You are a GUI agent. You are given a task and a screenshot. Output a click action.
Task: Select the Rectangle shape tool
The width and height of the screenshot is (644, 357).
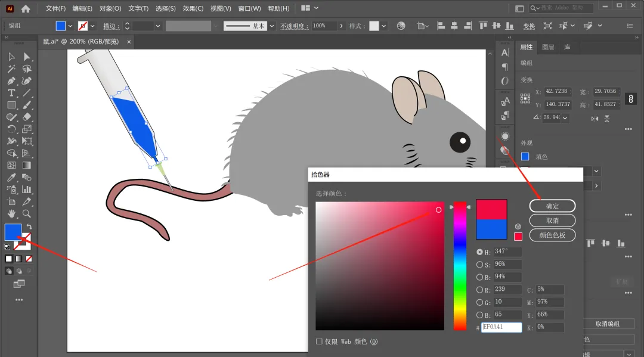[11, 105]
